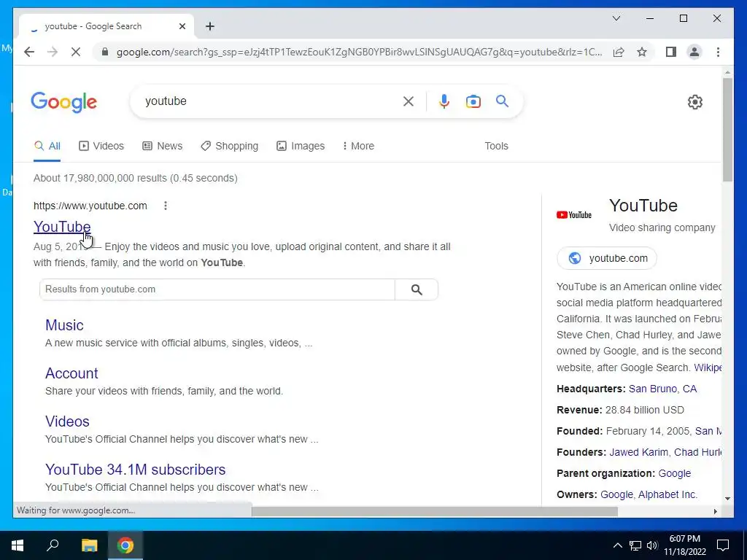Open the Tools search options
This screenshot has width=747, height=560.
click(x=496, y=146)
